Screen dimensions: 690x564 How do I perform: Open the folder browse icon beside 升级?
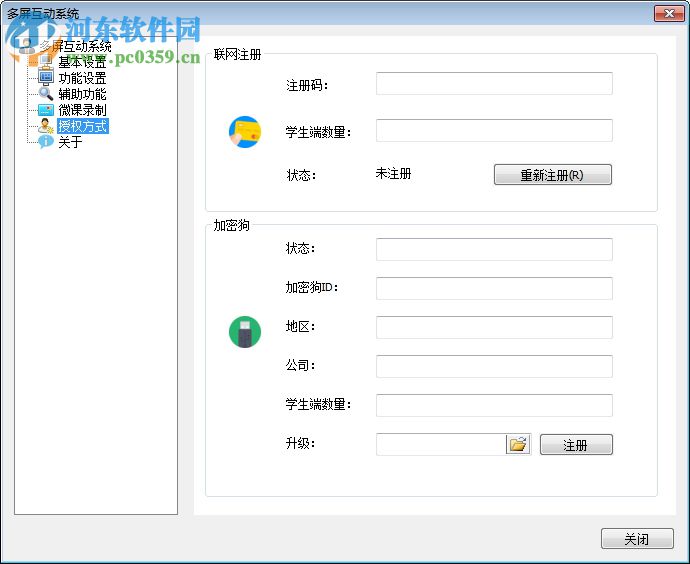click(x=518, y=444)
